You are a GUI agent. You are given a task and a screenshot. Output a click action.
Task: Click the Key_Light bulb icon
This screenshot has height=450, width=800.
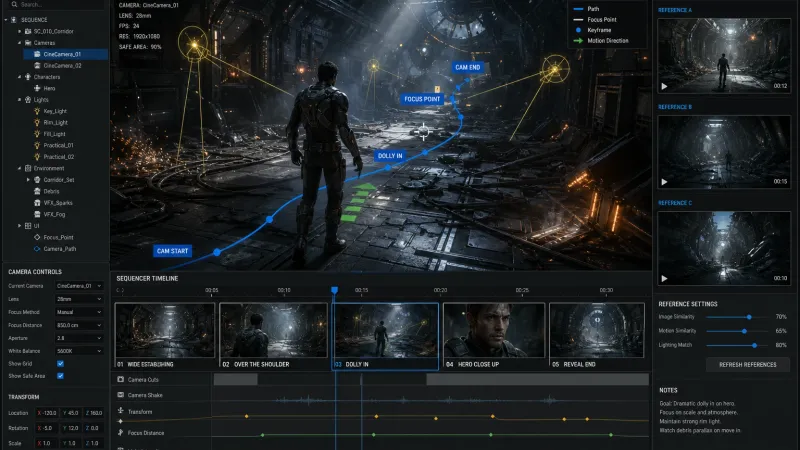click(37, 111)
